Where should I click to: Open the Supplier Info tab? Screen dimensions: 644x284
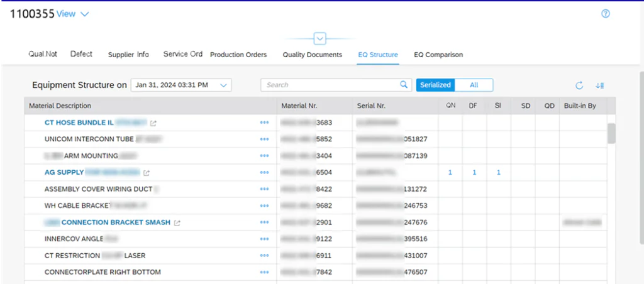tap(128, 55)
